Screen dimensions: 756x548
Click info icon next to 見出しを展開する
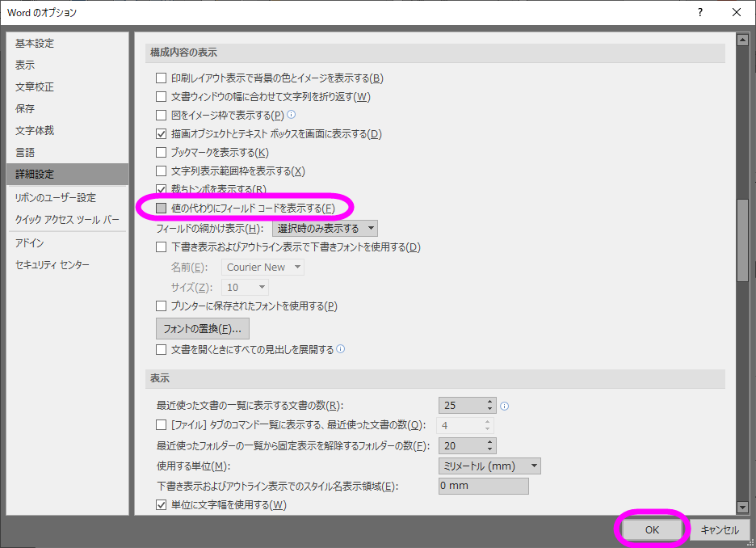340,349
